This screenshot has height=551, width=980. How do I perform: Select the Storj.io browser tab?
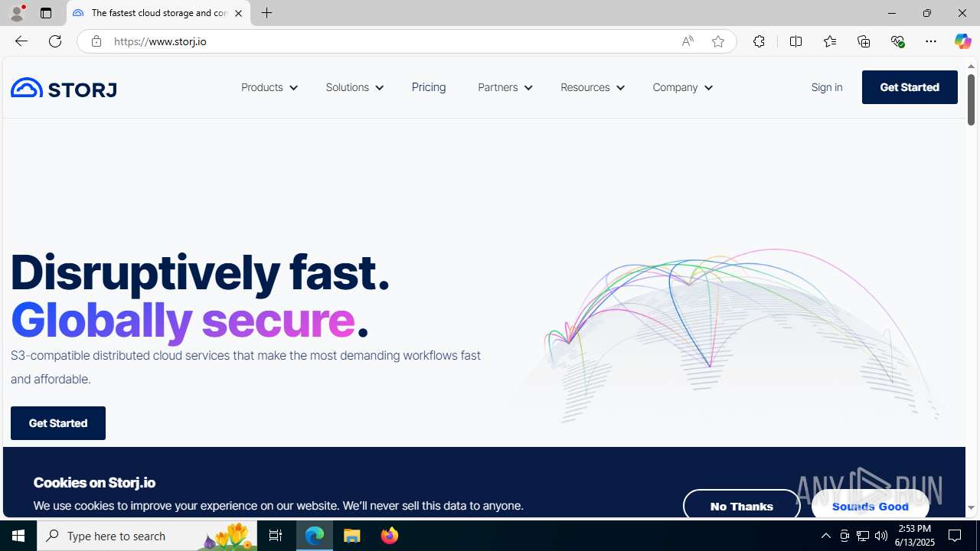click(158, 13)
